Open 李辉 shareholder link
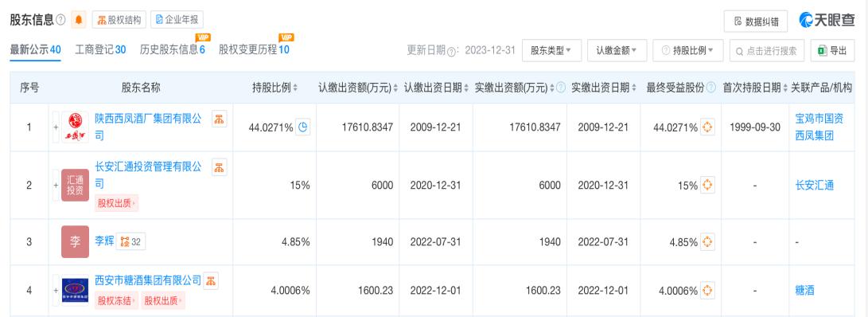This screenshot has width=868, height=317. 104,241
